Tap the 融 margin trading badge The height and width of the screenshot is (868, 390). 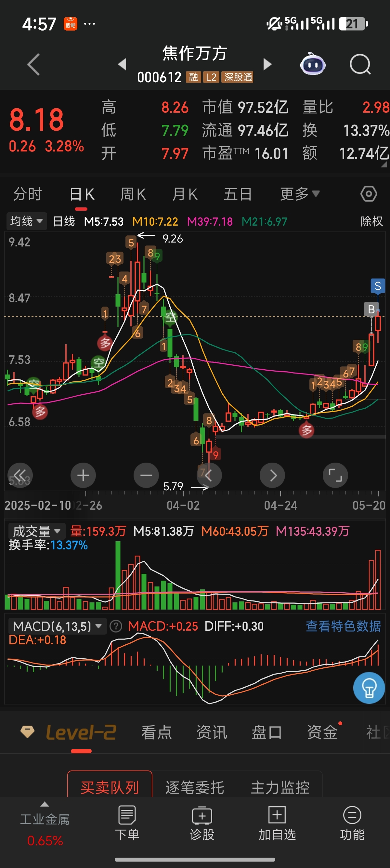pyautogui.click(x=193, y=77)
